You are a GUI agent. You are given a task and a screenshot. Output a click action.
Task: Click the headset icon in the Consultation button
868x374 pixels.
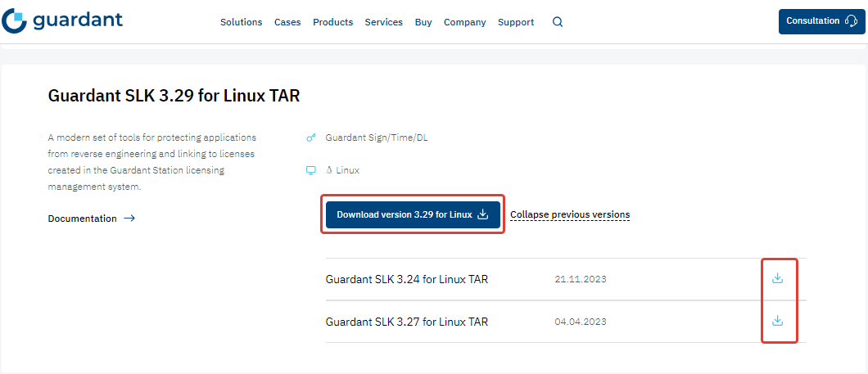pos(850,21)
